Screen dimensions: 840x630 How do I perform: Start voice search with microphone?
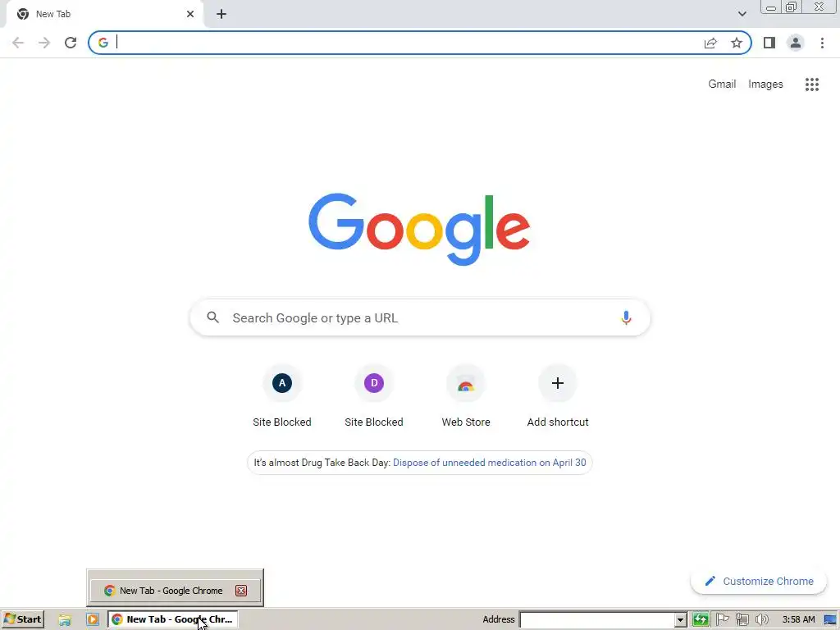coord(626,317)
